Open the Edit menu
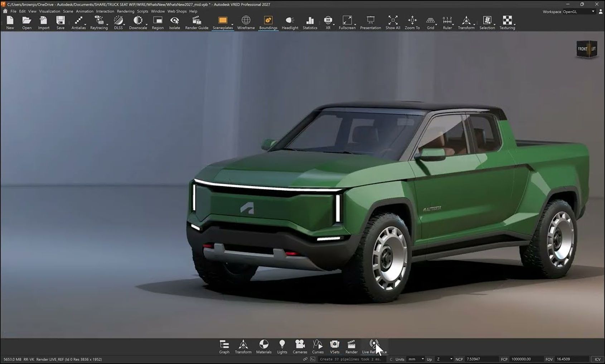 (22, 11)
